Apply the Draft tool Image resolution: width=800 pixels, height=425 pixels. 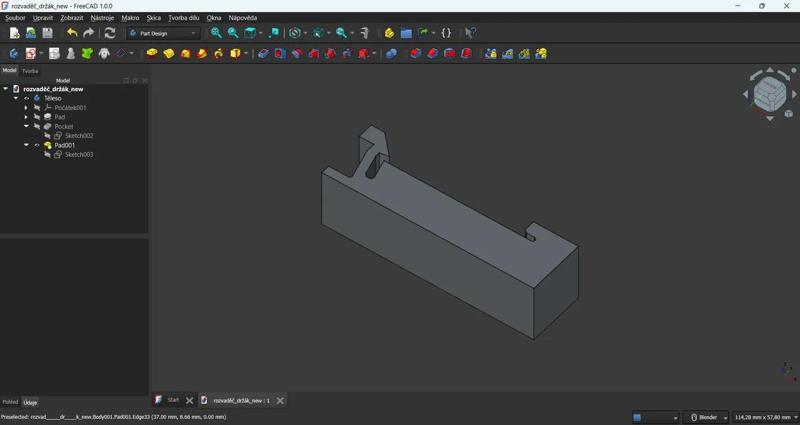point(449,54)
